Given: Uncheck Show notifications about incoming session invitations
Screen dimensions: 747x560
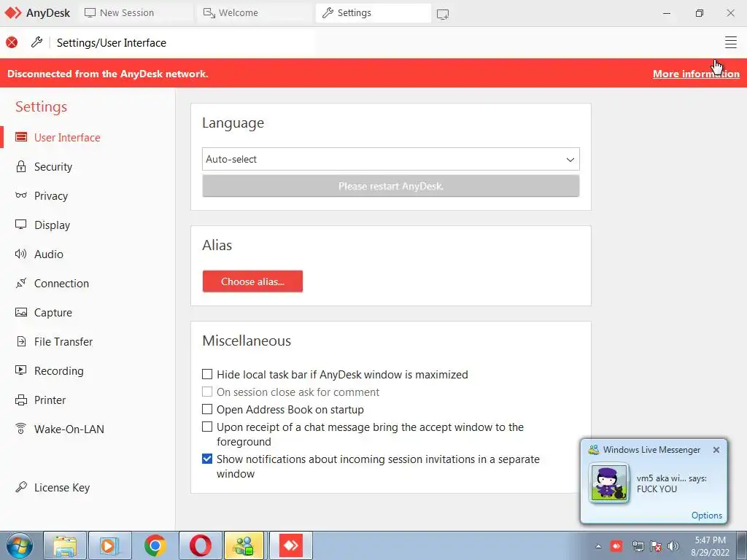Looking at the screenshot, I should tap(206, 459).
